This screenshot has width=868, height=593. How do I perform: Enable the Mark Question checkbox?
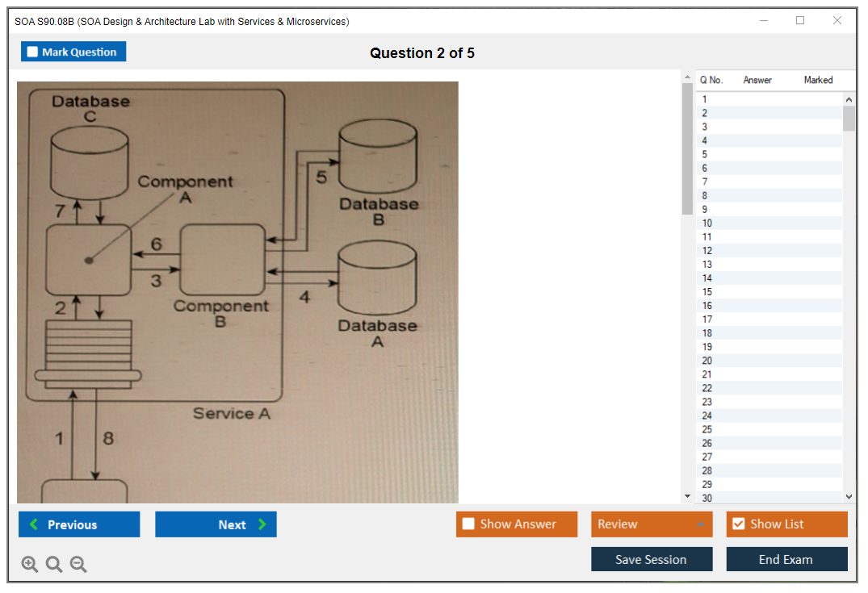pos(32,52)
